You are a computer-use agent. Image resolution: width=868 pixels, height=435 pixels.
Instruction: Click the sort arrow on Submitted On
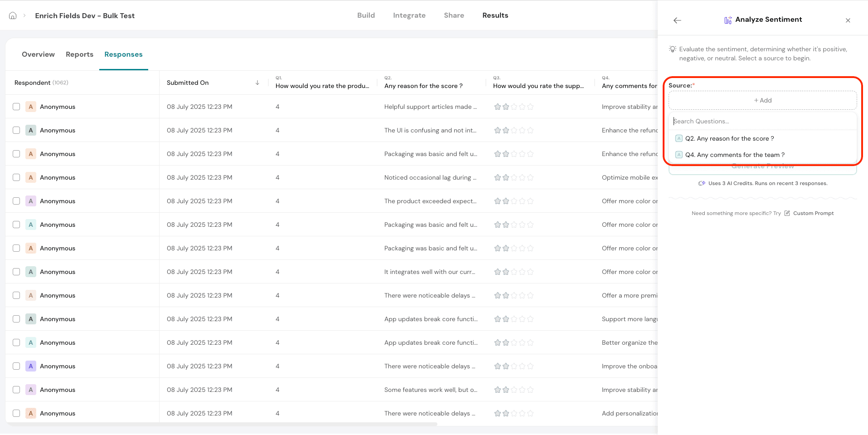pos(257,83)
